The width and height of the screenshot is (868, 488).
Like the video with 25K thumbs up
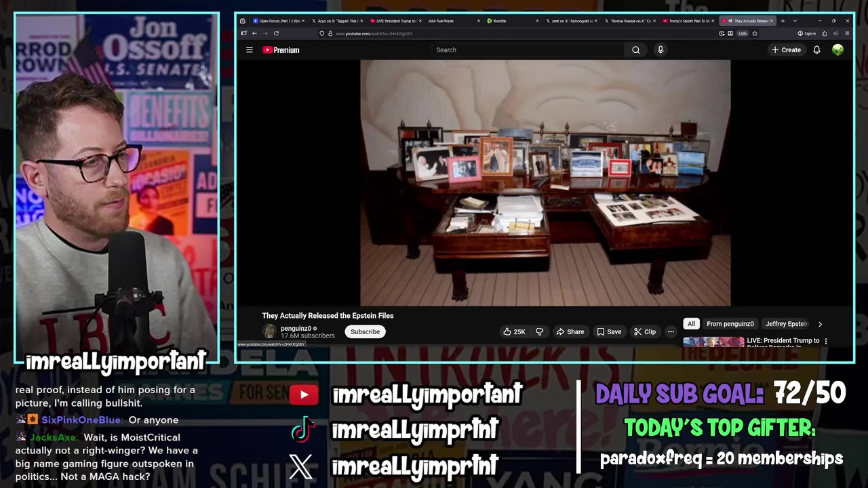tap(513, 331)
